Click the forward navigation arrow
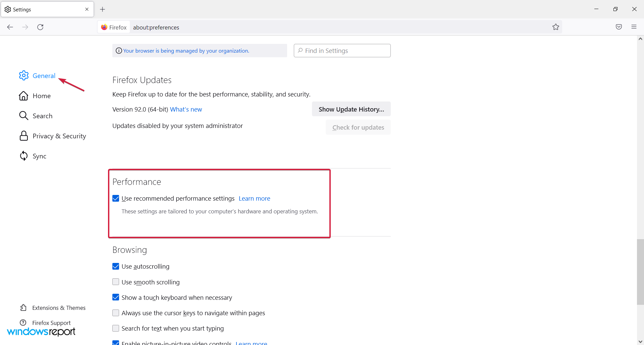644x345 pixels. click(x=25, y=27)
